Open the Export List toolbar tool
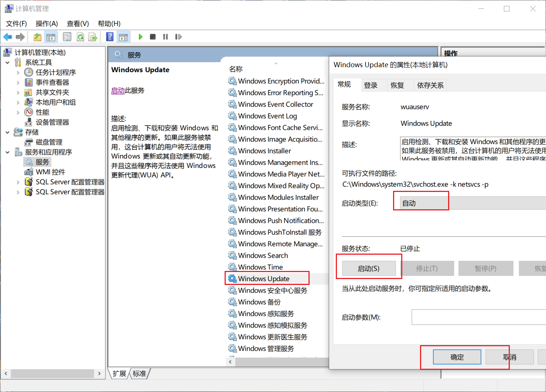Screen dimensions: 546x392 (93, 37)
